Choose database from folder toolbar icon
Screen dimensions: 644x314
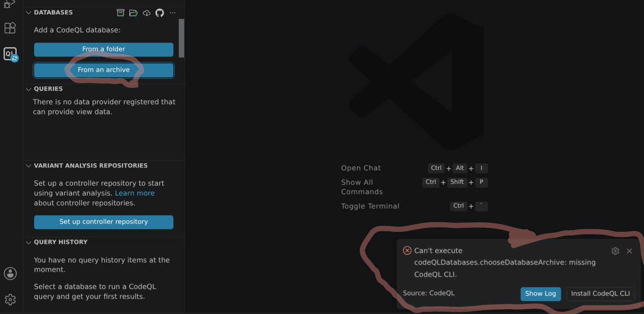pyautogui.click(x=133, y=13)
